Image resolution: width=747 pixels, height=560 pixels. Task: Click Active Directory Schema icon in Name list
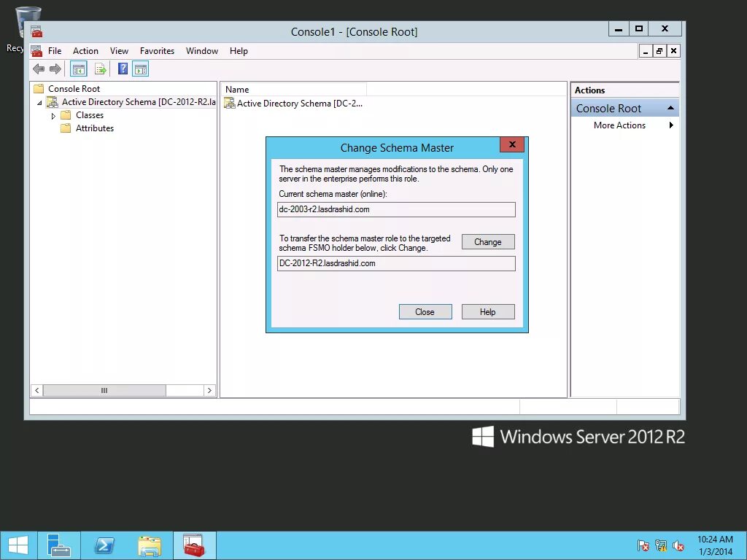[x=230, y=103]
